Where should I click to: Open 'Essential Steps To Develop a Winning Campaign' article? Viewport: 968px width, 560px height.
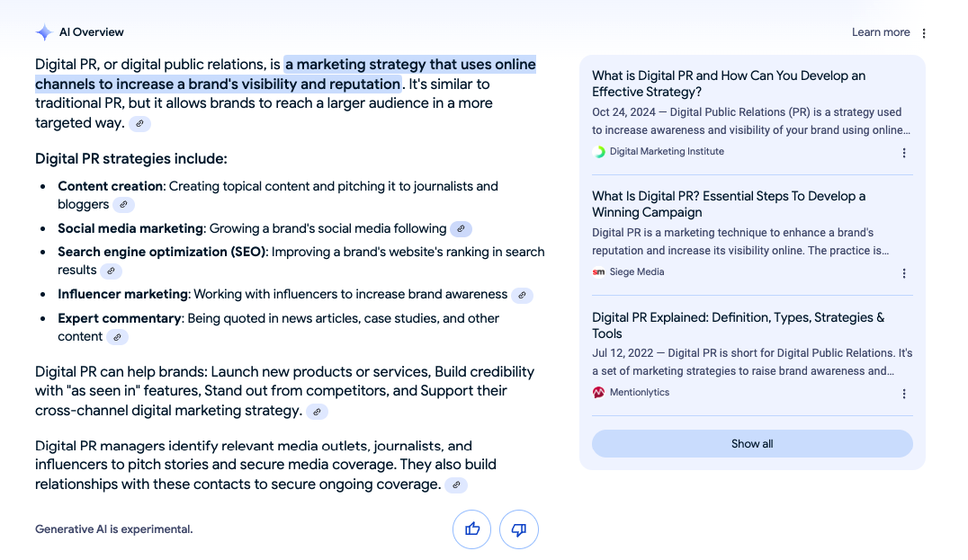pyautogui.click(x=728, y=204)
